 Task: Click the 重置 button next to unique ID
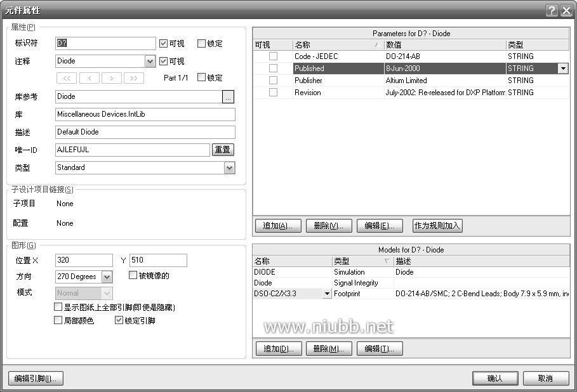223,150
